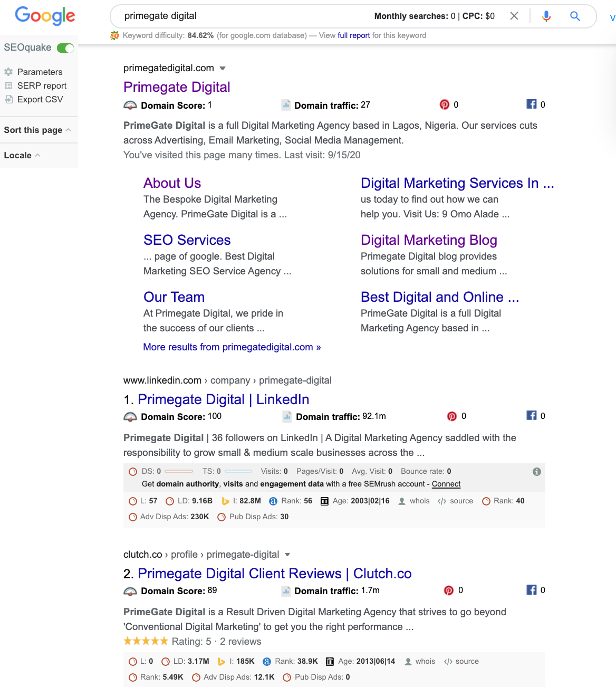The image size is (616, 687).
Task: Open the dropdown arrow next to clutch.co breadcrumb
Action: click(287, 555)
